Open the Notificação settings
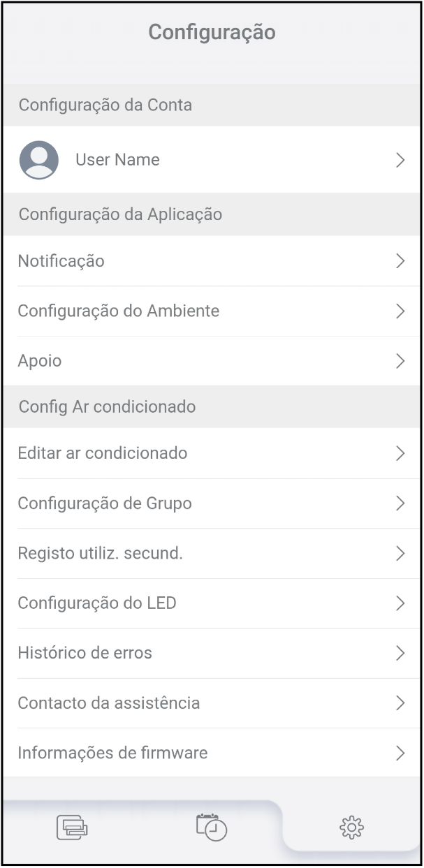424x868 pixels. (x=61, y=261)
